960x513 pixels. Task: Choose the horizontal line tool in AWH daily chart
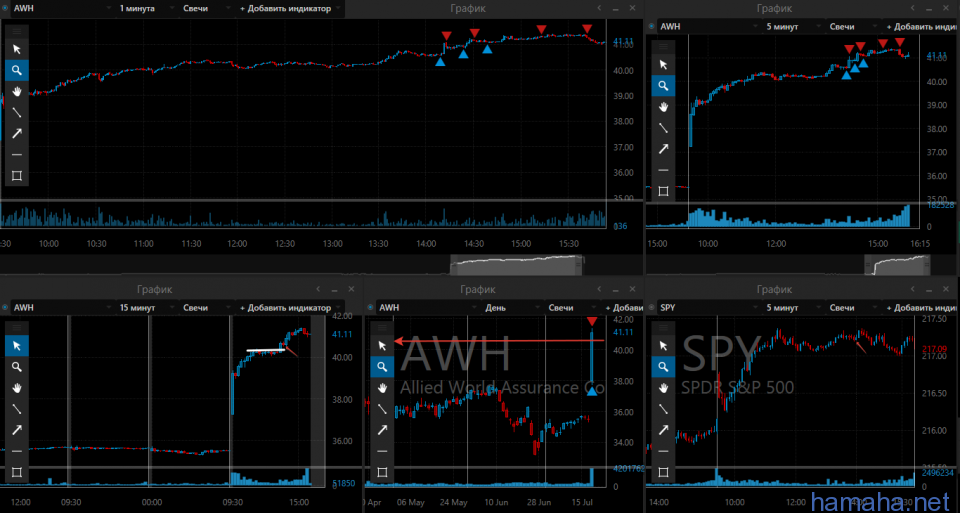click(x=382, y=451)
